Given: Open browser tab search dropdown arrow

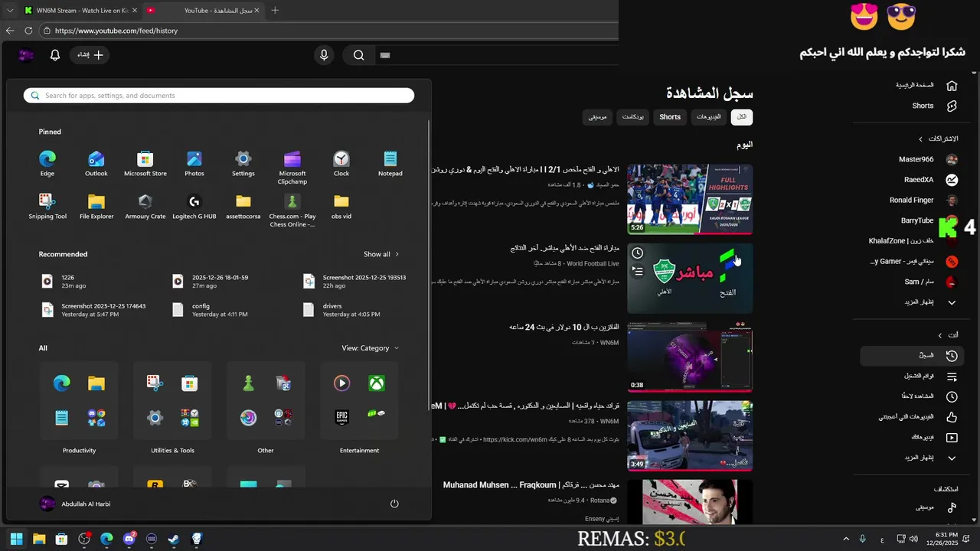Looking at the screenshot, I should [10, 11].
